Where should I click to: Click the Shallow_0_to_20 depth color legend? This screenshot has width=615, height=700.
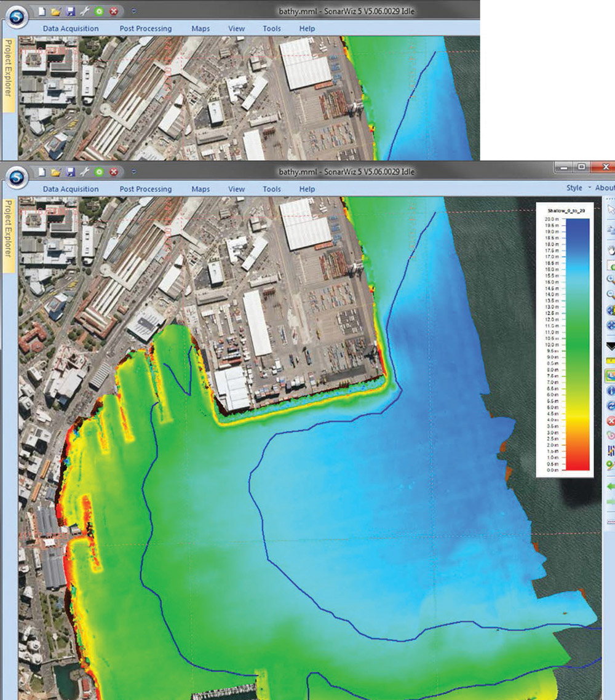pyautogui.click(x=564, y=338)
